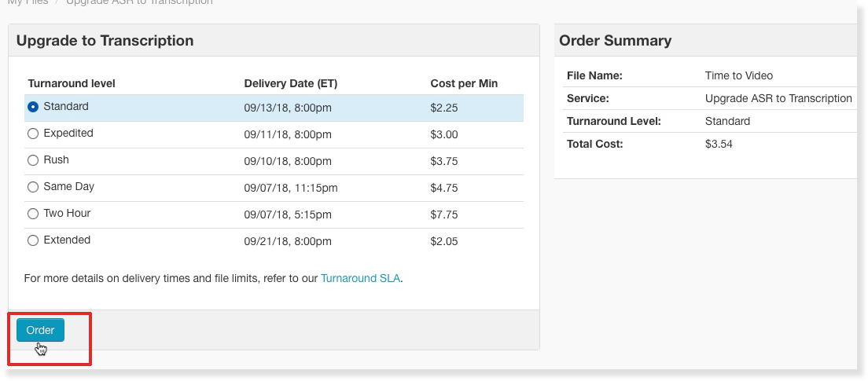Click the Upgrade to Transcription panel heading
Viewport: 868px width, 381px height.
105,41
